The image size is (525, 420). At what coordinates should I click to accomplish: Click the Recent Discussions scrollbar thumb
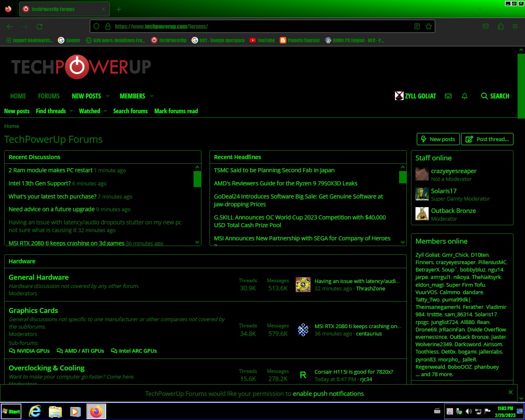pyautogui.click(x=197, y=179)
